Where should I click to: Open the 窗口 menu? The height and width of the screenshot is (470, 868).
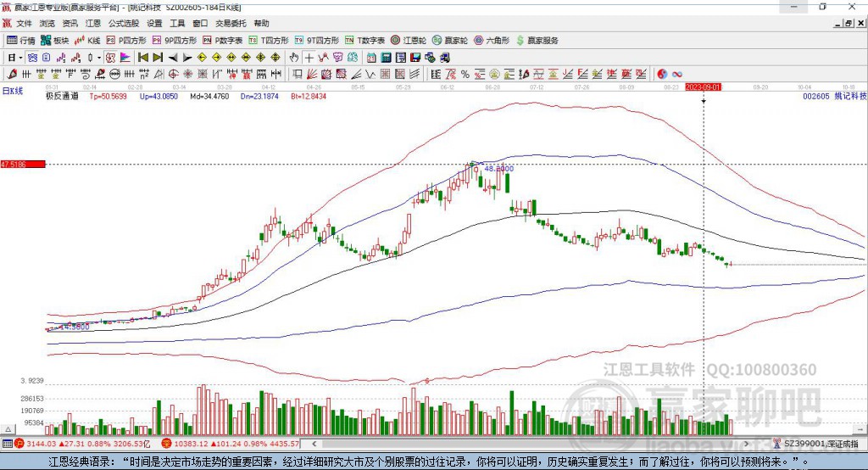(x=200, y=23)
